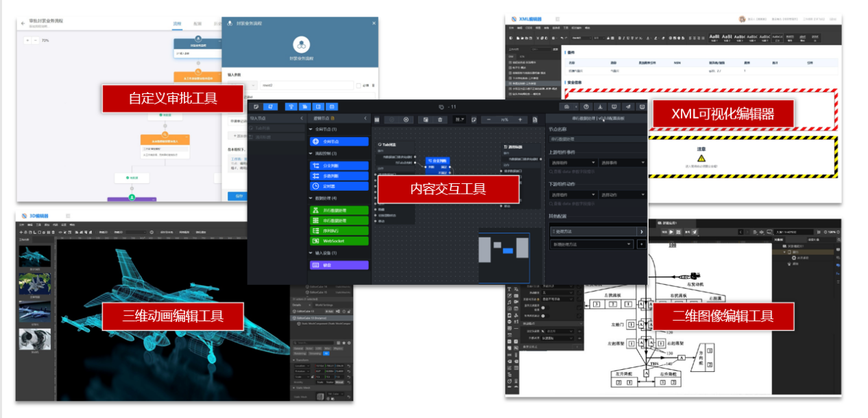The image size is (868, 418).
Task: Open the 选择组件 dropdown under 下游组件动作
Action: coord(572,195)
